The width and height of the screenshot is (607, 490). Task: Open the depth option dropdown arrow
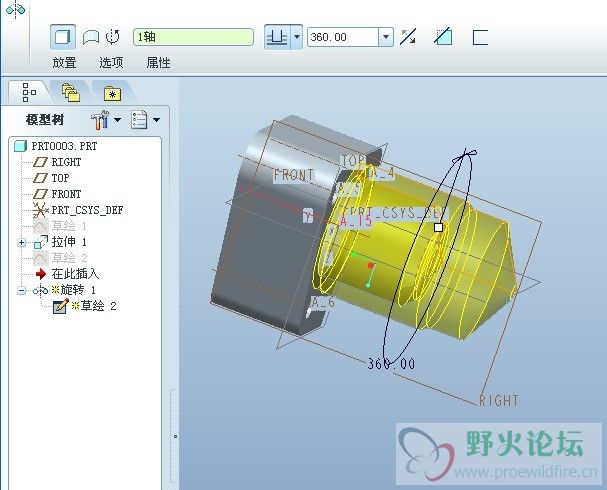[297, 37]
